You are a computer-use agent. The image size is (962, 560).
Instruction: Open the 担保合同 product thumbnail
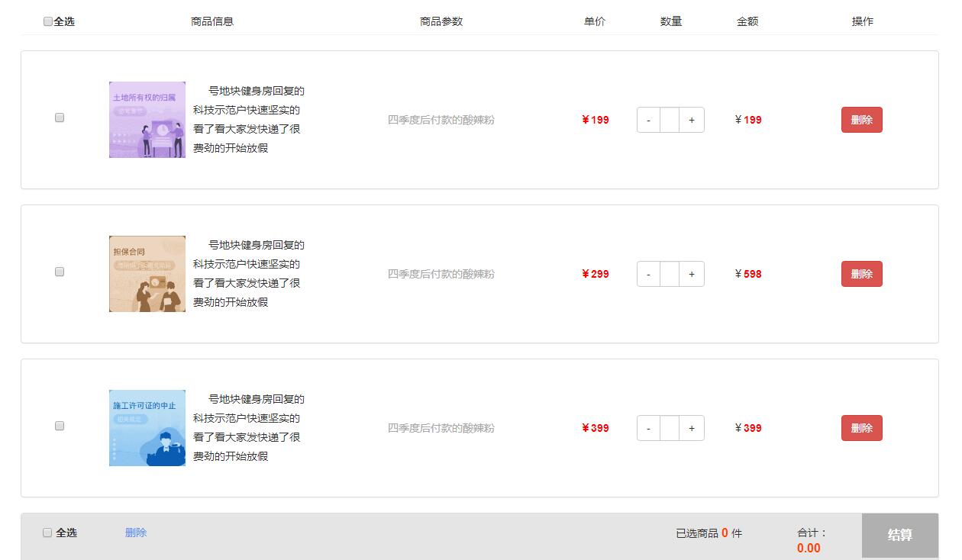pyautogui.click(x=147, y=274)
